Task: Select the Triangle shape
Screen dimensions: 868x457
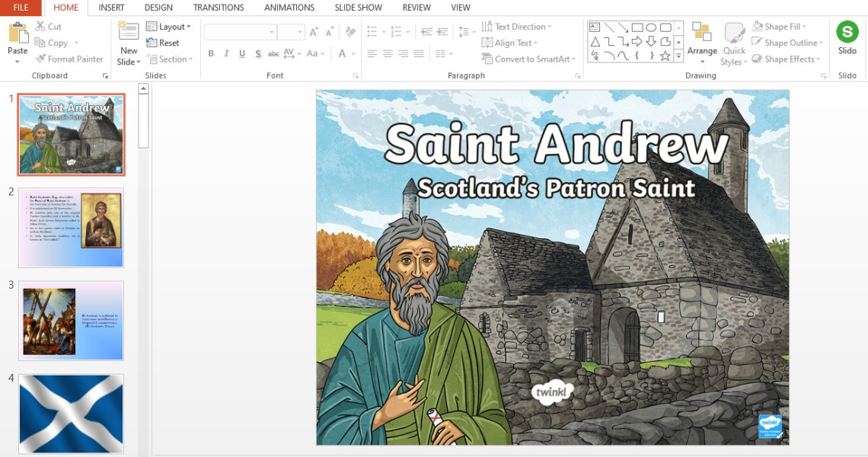Action: [595, 42]
